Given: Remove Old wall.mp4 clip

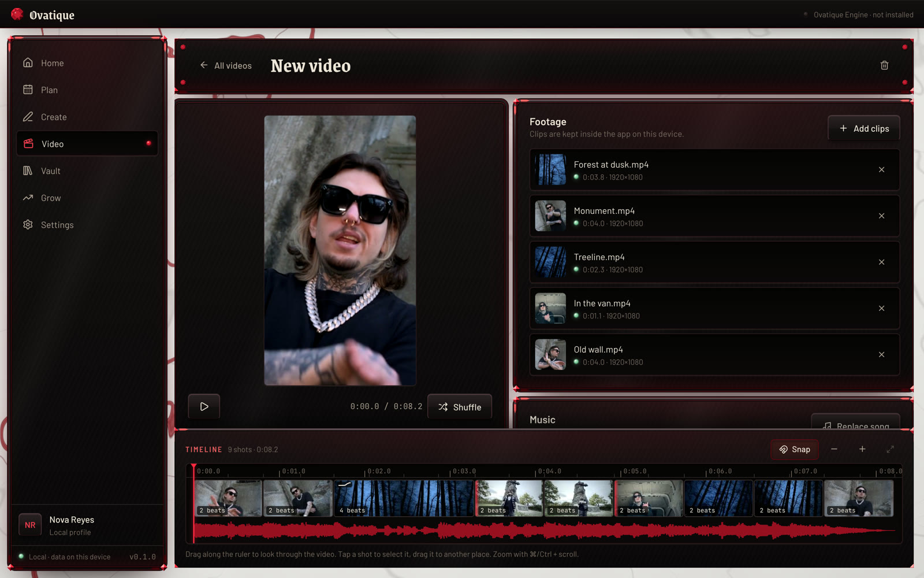Looking at the screenshot, I should 881,354.
